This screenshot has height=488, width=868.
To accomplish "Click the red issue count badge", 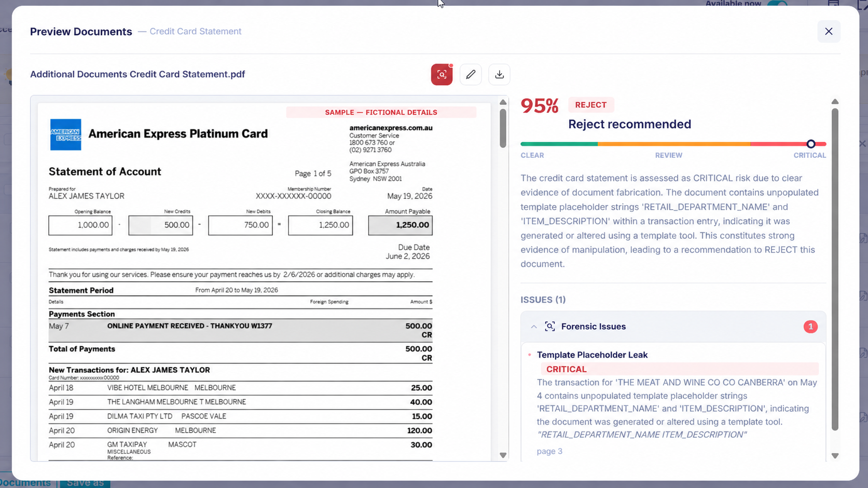I will 810,327.
